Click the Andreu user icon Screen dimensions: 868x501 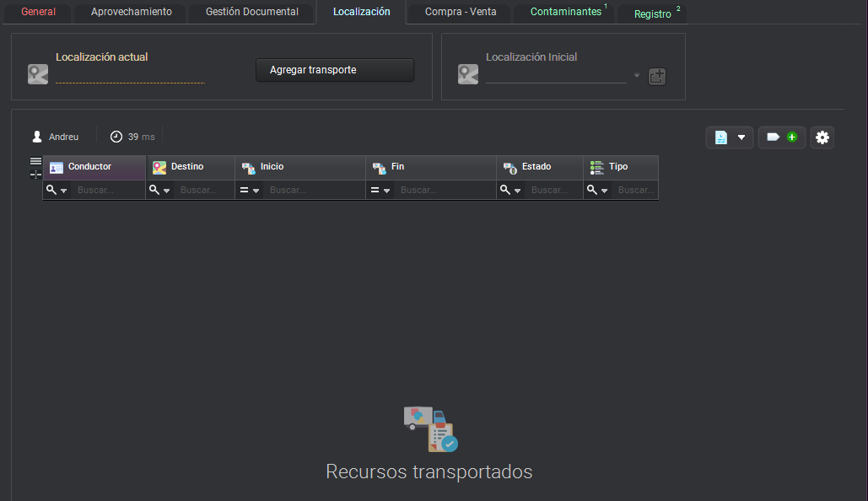pos(35,136)
